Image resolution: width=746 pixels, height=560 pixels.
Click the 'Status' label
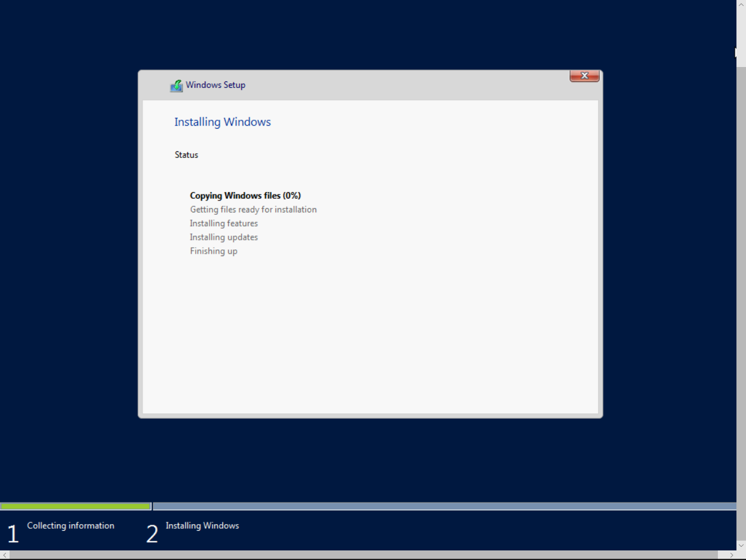pyautogui.click(x=186, y=155)
